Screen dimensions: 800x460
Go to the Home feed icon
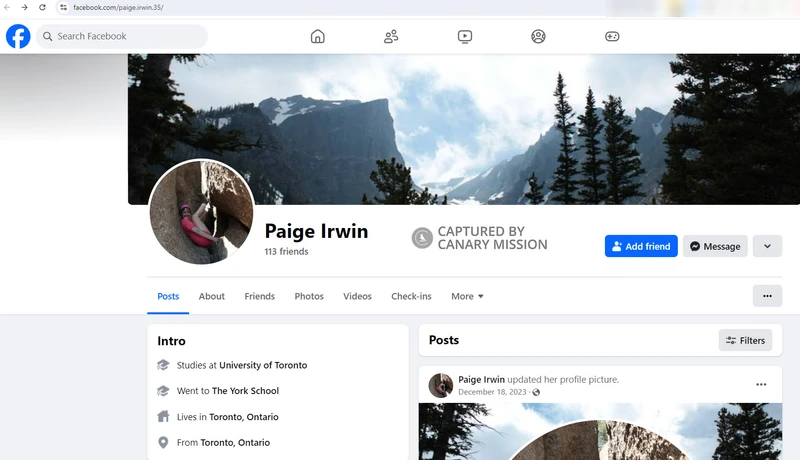point(317,36)
